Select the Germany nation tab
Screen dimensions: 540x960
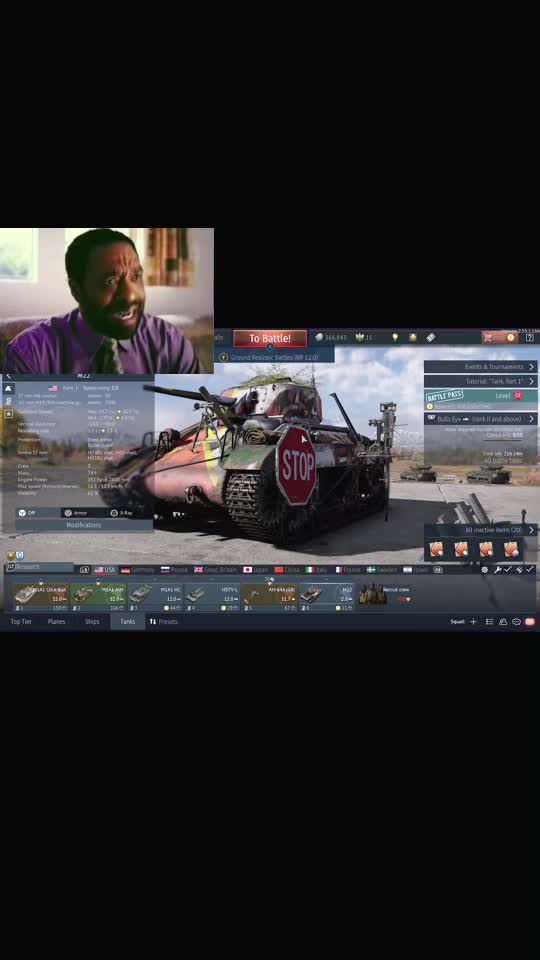click(138, 569)
